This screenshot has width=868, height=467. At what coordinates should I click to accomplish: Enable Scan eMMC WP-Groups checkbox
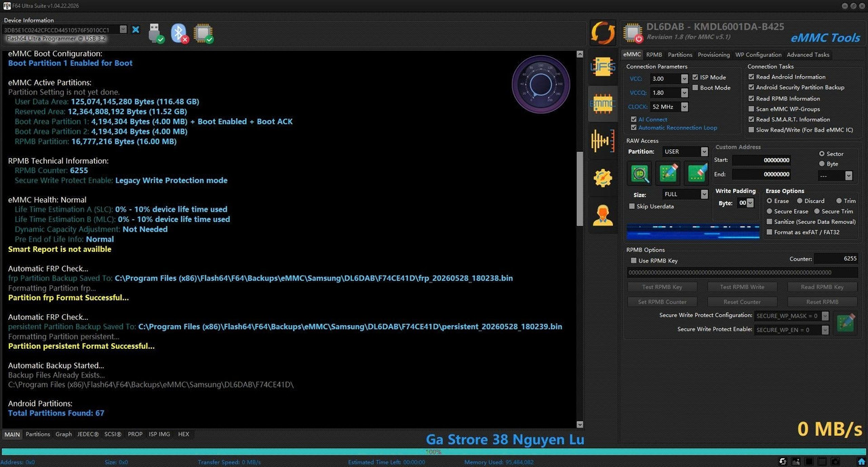click(751, 109)
